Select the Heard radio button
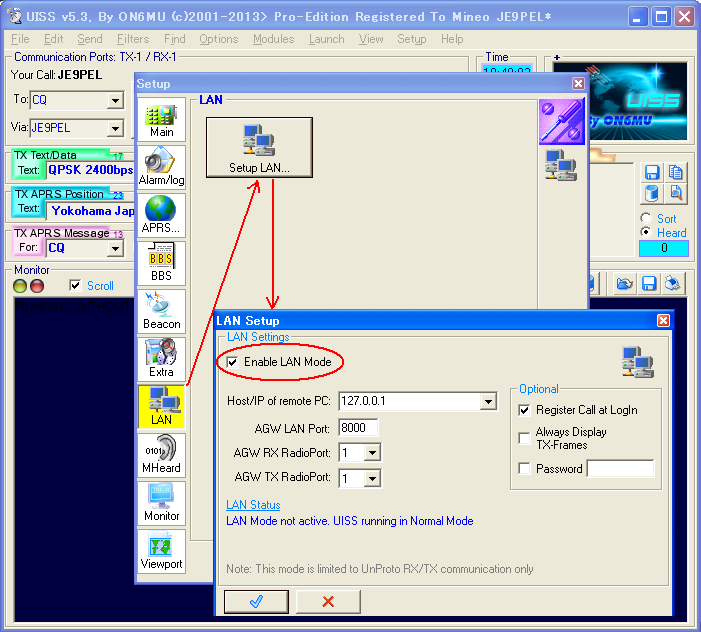The height and width of the screenshot is (632, 701). [x=646, y=232]
